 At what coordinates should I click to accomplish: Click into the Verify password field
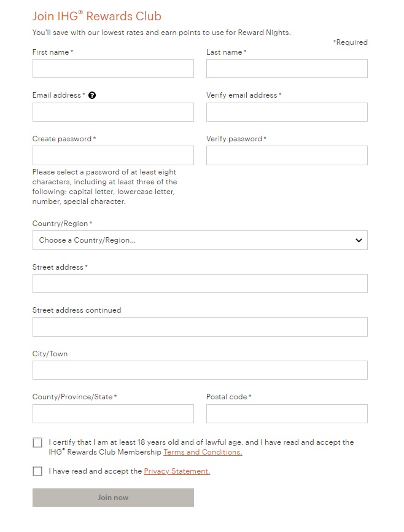pyautogui.click(x=287, y=155)
